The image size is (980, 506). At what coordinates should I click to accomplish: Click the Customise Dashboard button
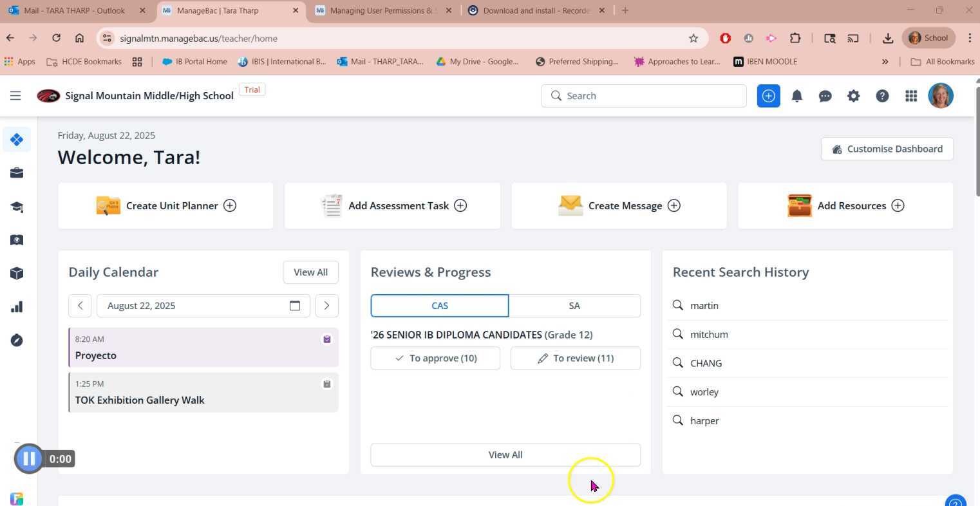887,149
